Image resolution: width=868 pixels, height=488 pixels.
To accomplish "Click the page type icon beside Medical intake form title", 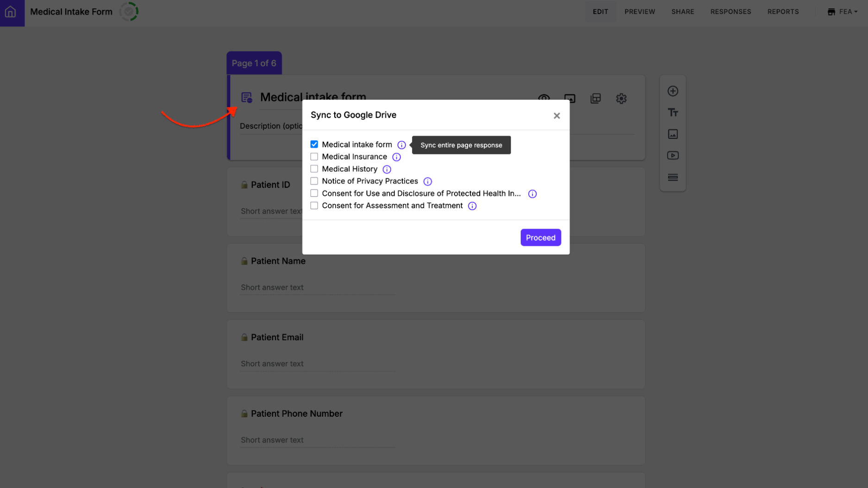I will pyautogui.click(x=247, y=97).
